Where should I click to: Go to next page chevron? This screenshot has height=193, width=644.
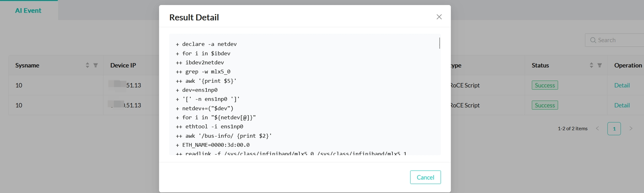click(631, 129)
